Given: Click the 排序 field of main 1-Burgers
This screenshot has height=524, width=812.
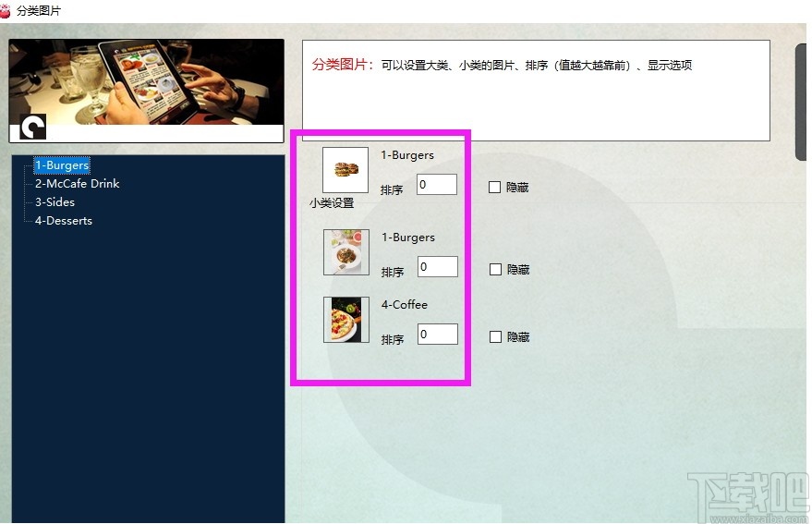Looking at the screenshot, I should 437,185.
